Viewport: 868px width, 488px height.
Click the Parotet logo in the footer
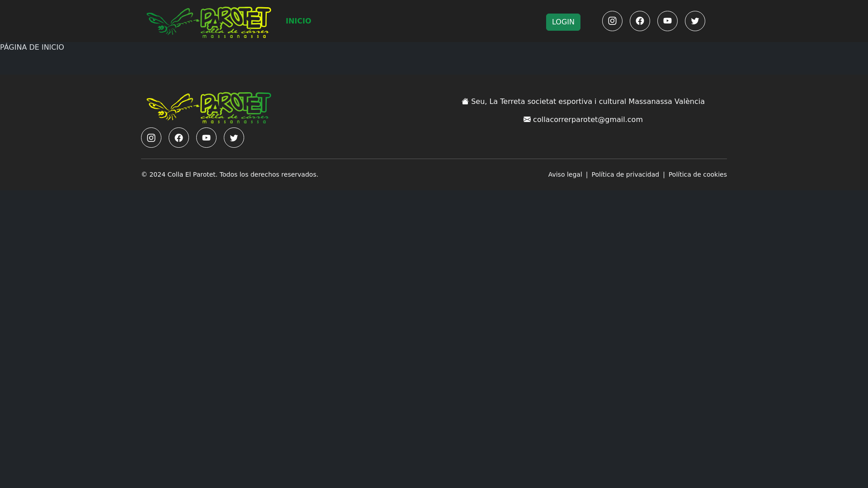pyautogui.click(x=208, y=108)
